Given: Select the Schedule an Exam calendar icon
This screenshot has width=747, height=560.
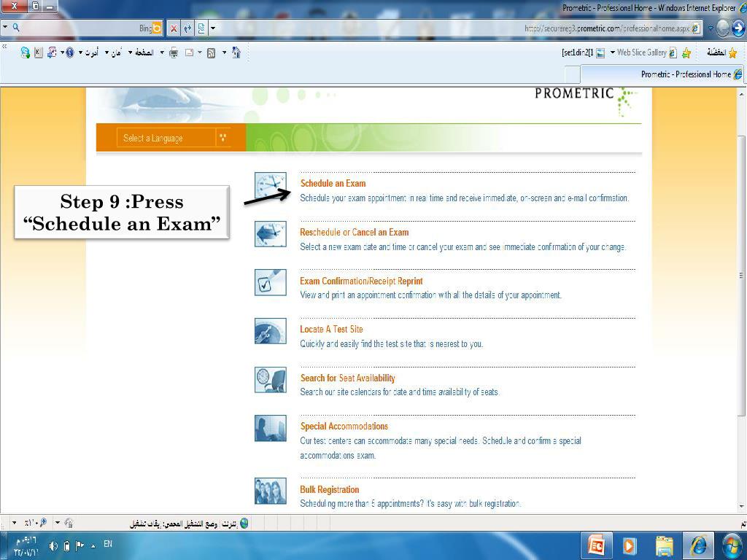Looking at the screenshot, I should coord(270,185).
